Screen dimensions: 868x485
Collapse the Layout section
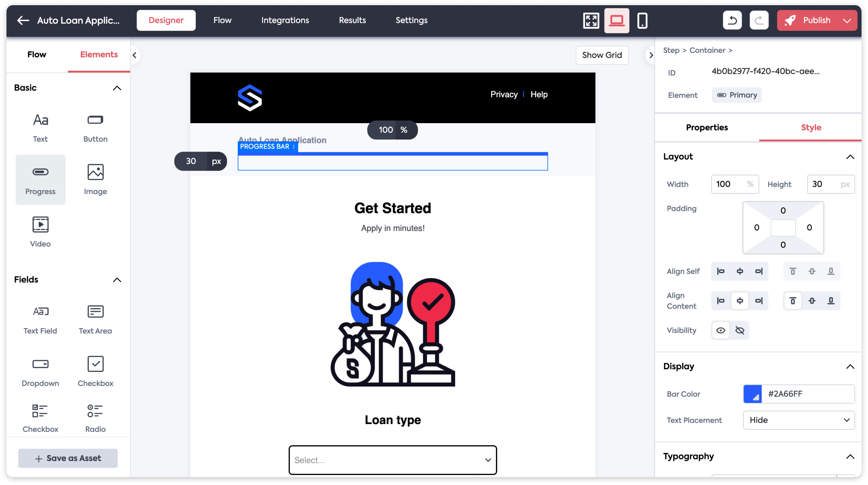point(851,156)
